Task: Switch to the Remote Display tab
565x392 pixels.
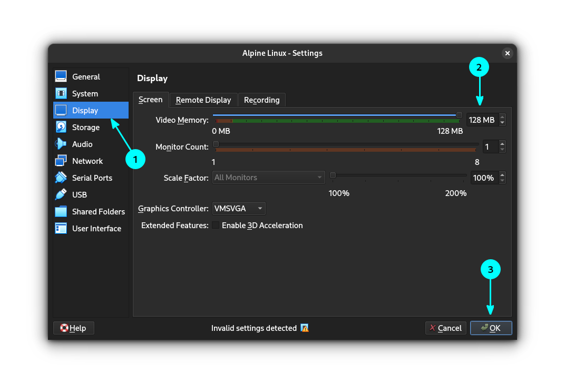Action: click(x=203, y=100)
